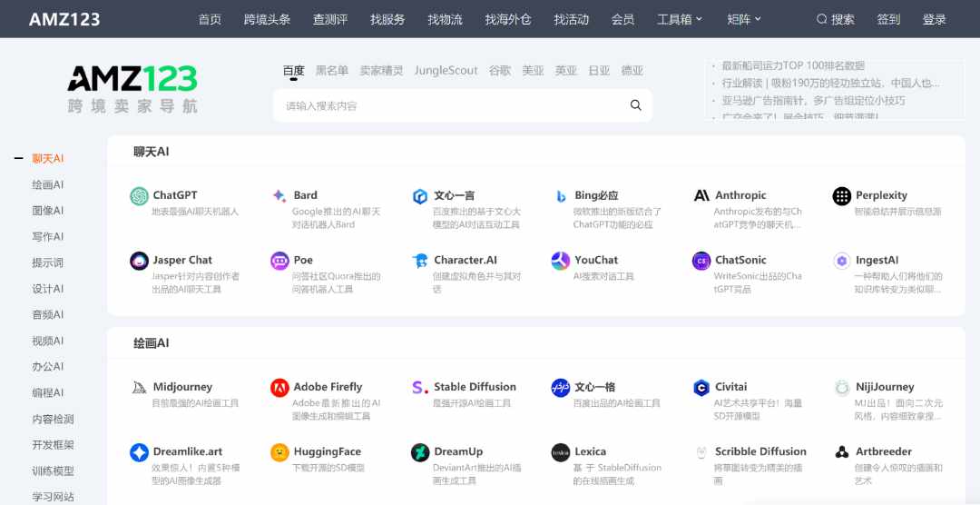Select the 百度 search engine tab
980x505 pixels.
tap(294, 71)
